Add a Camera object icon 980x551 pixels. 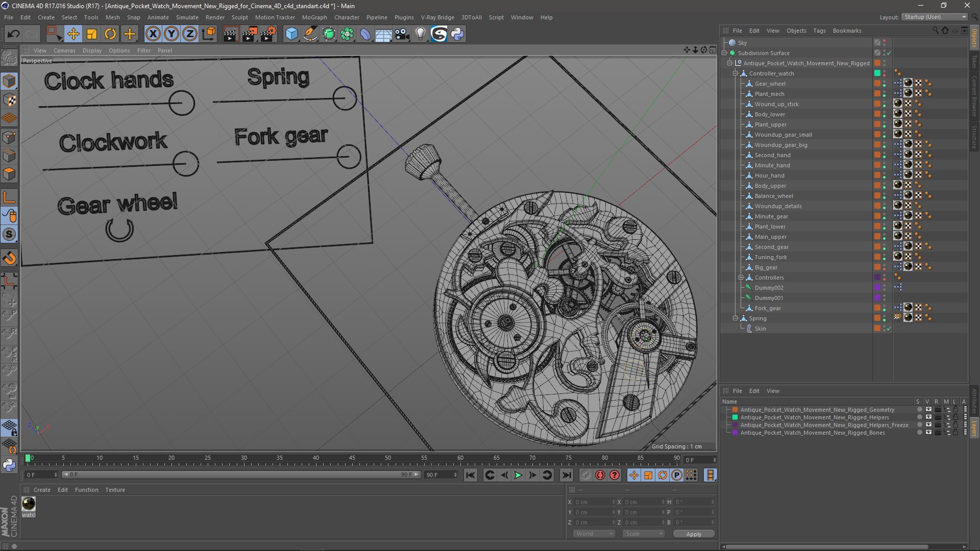click(402, 34)
